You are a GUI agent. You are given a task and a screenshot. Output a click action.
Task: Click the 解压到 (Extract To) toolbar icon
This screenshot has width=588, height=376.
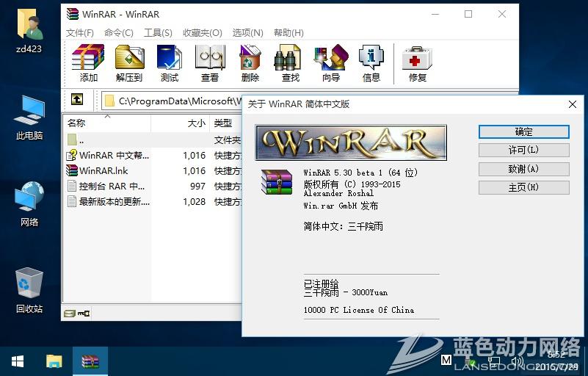pos(129,62)
